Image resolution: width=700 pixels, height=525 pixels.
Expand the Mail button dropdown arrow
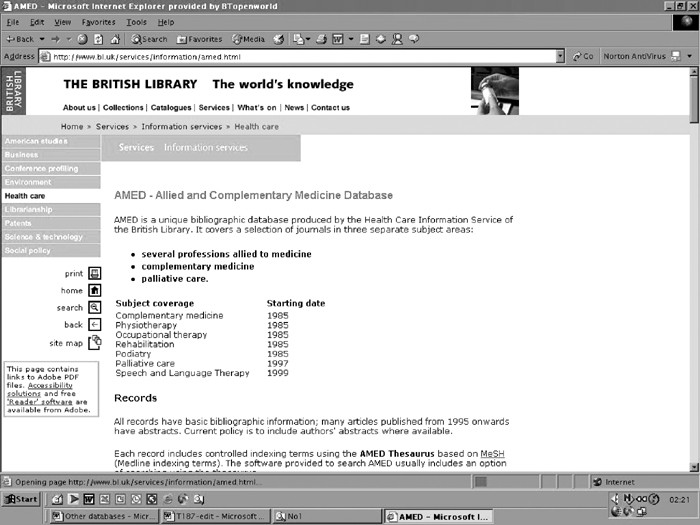click(308, 39)
